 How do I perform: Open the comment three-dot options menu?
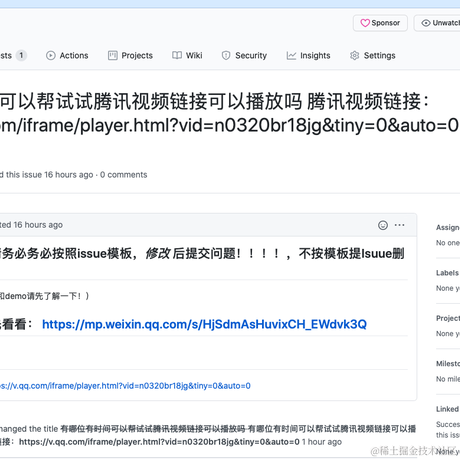[x=399, y=225]
